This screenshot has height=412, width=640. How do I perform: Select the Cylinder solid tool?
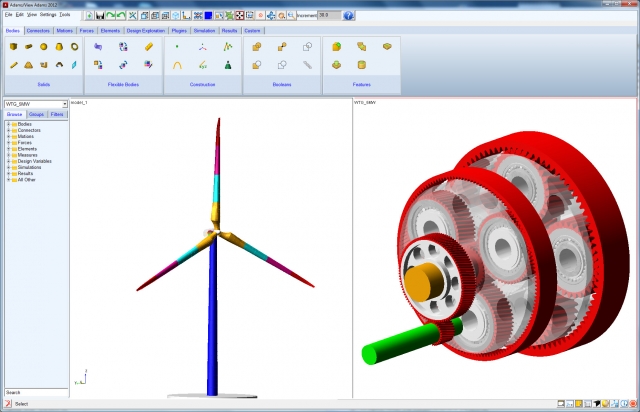pyautogui.click(x=29, y=47)
